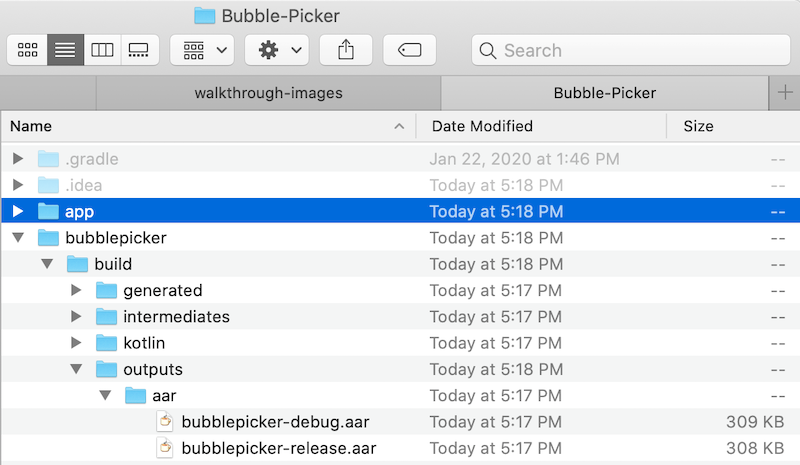The image size is (800, 465).
Task: Open the Share menu button
Action: [x=346, y=50]
